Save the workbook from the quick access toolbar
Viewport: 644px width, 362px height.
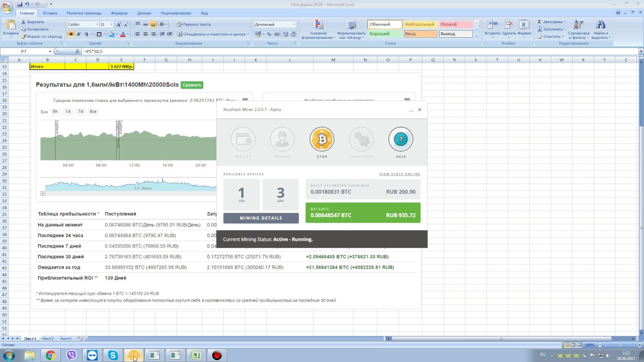(20, 4)
